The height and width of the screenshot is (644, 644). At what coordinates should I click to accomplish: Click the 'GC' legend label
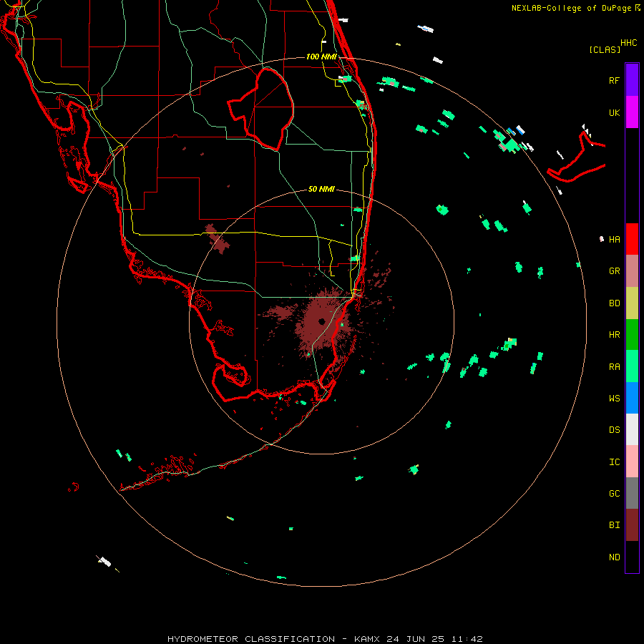click(x=614, y=493)
